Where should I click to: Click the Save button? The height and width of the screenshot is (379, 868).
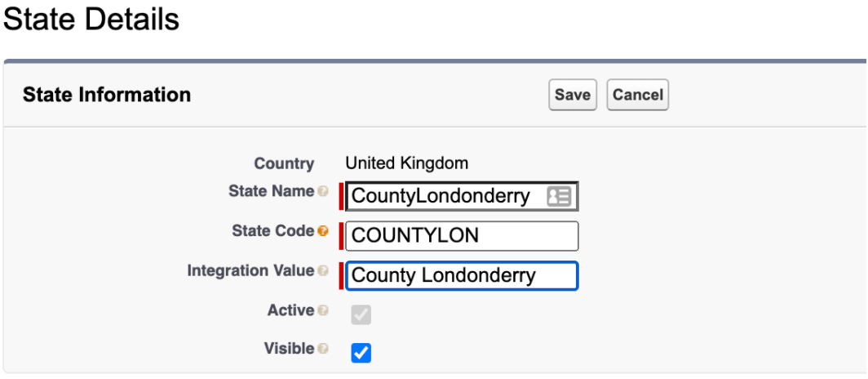572,95
